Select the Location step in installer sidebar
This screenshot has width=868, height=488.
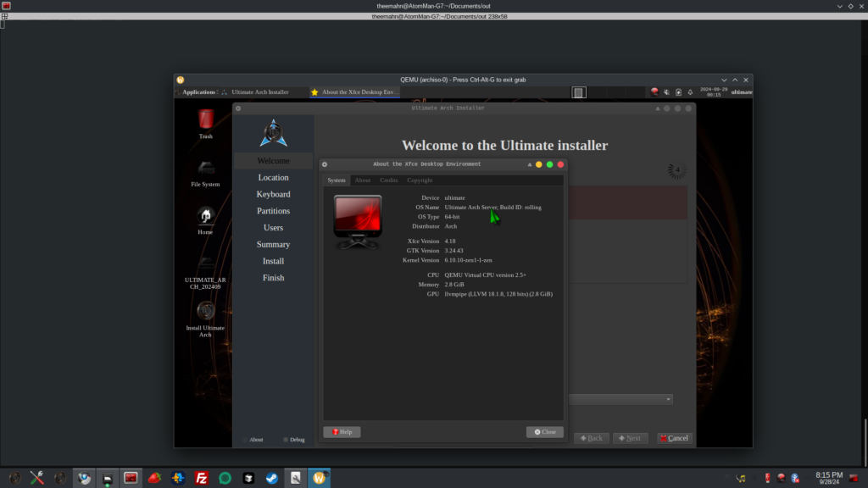click(274, 178)
